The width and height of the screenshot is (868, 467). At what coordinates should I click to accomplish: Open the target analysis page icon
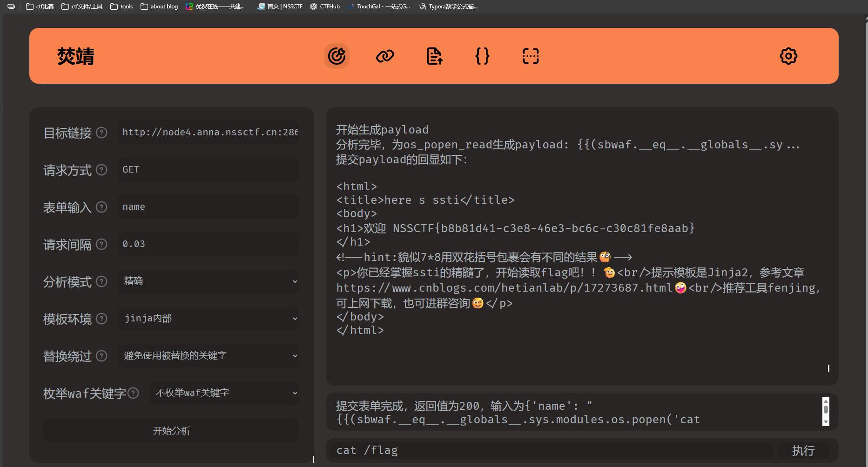[336, 56]
